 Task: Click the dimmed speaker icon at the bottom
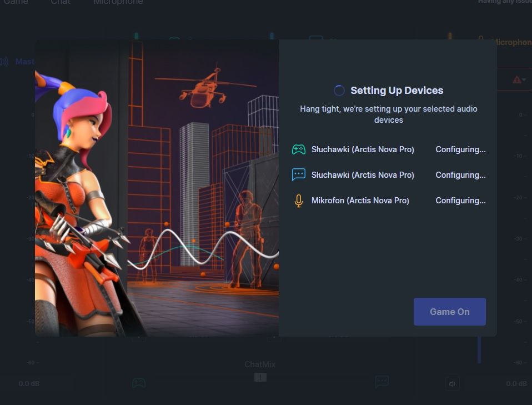452,384
